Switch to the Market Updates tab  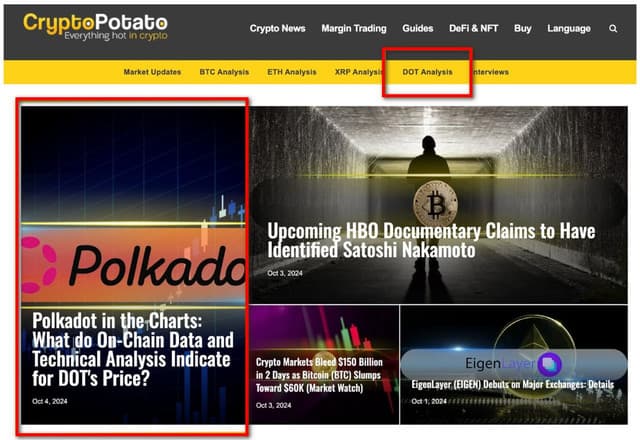153,72
